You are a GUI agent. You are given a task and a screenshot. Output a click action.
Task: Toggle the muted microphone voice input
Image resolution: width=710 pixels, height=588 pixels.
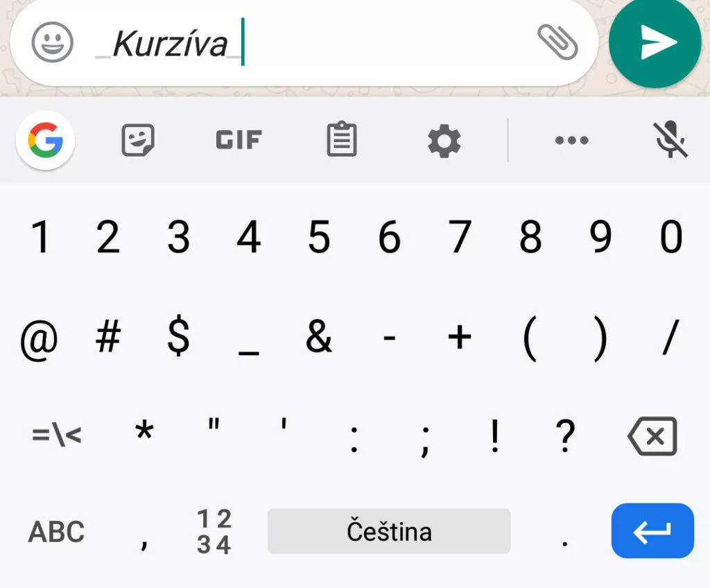click(670, 139)
